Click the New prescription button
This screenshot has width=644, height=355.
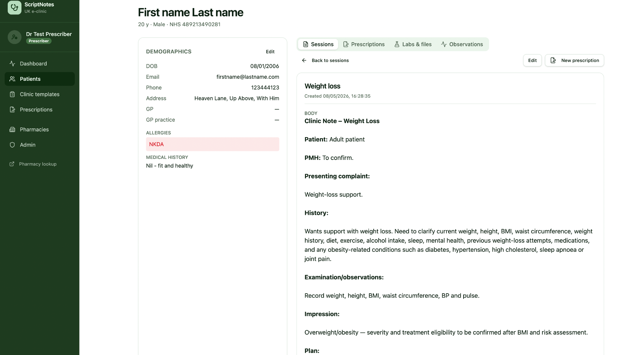pos(574,60)
